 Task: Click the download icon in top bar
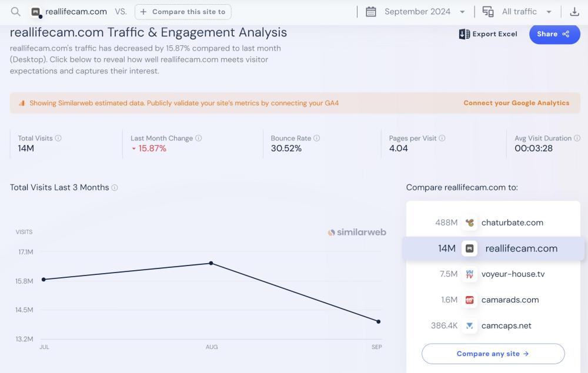coord(574,12)
